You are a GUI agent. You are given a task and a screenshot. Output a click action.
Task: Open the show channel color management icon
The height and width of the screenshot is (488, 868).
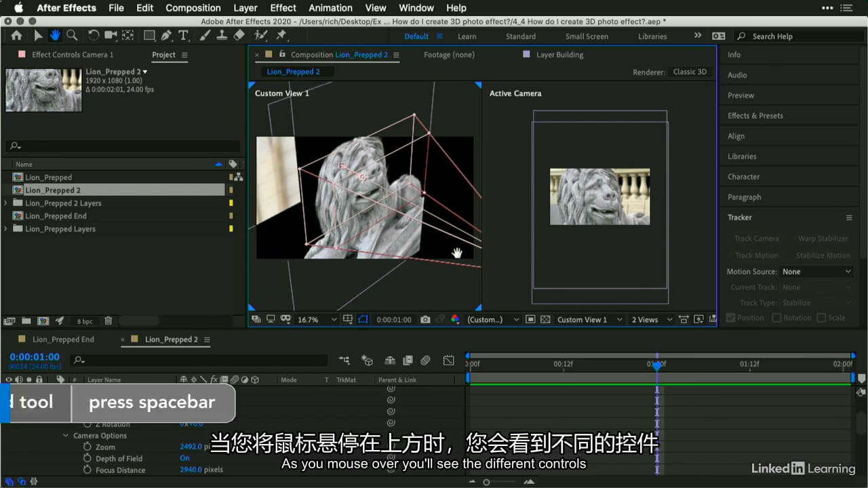click(x=455, y=319)
